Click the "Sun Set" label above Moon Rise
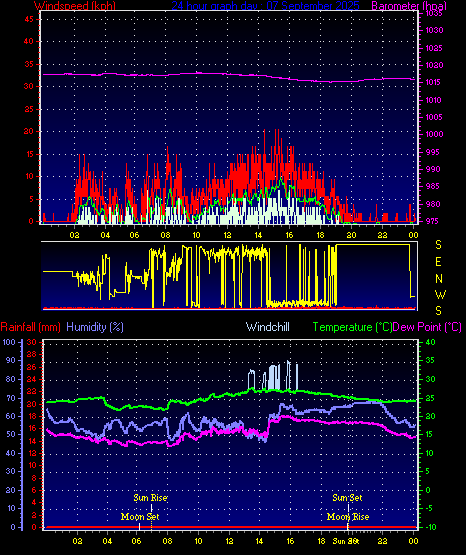The width and height of the screenshot is (466, 555). [x=347, y=498]
